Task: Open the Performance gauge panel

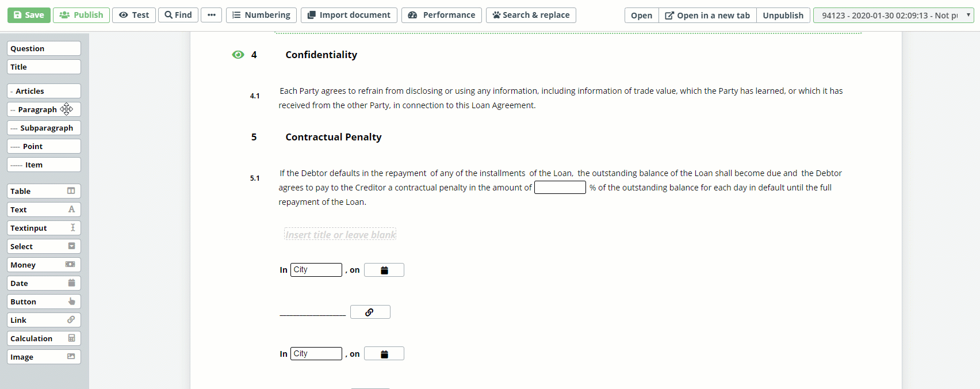Action: coord(442,15)
